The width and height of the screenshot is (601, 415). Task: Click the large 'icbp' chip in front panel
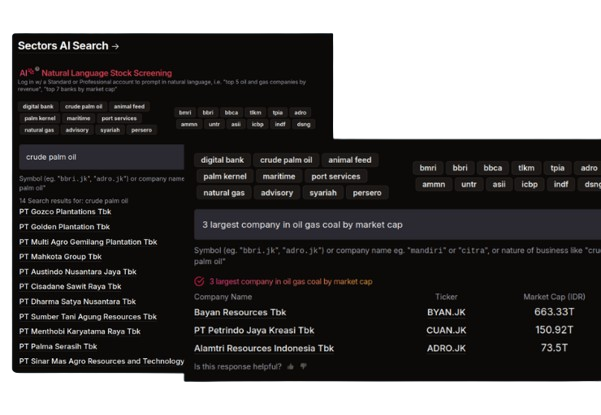(529, 185)
